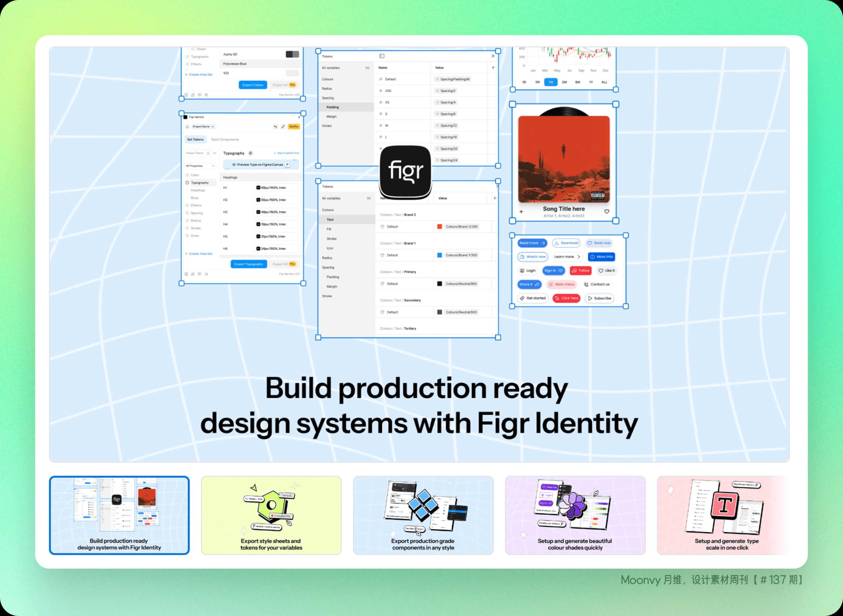Select the 1D chart time range

point(524,82)
